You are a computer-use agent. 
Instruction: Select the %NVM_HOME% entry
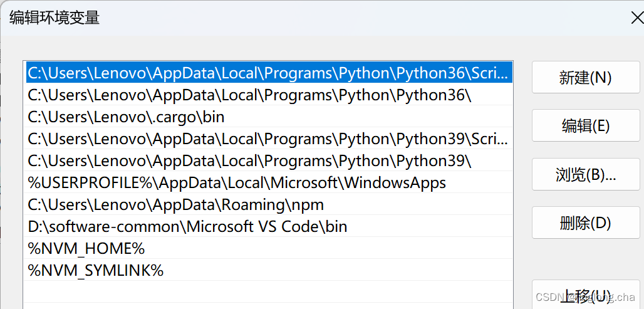tap(269, 248)
